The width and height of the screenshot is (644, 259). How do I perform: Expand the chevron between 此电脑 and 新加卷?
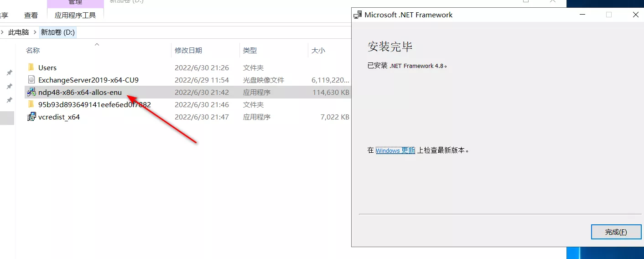[x=35, y=32]
